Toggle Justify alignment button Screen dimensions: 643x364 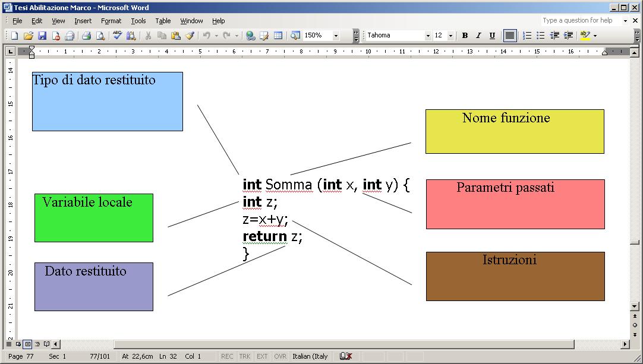[510, 36]
